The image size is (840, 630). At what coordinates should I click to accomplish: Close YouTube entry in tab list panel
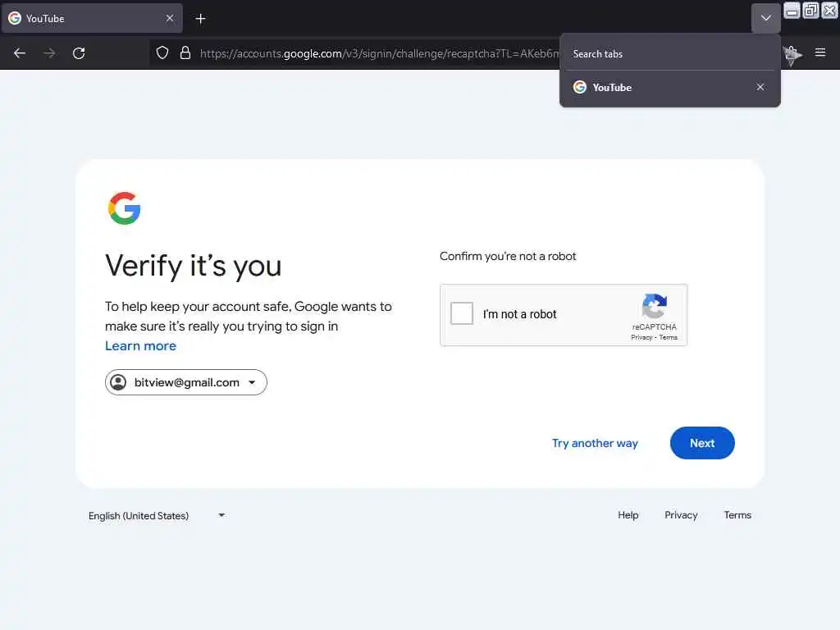(760, 87)
